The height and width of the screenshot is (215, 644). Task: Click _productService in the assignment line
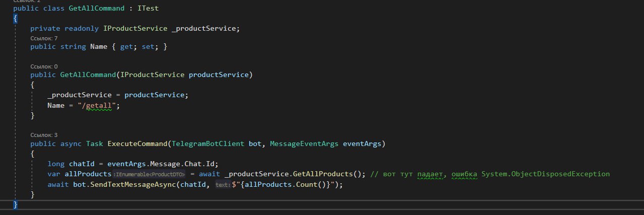point(80,95)
